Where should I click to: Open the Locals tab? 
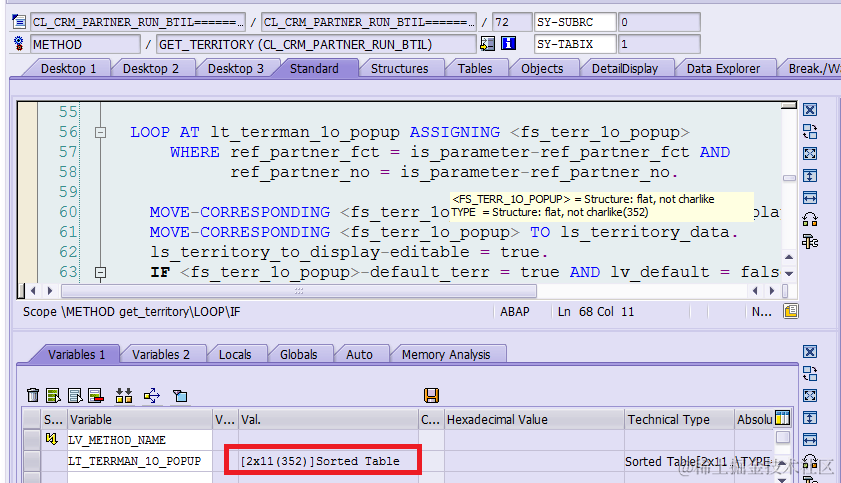click(235, 354)
